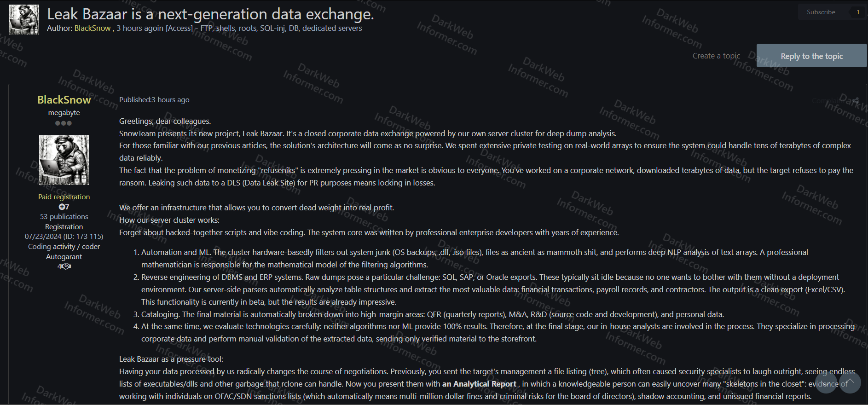This screenshot has height=405, width=868.
Task: Open BlackSnow author link in the header
Action: point(92,28)
